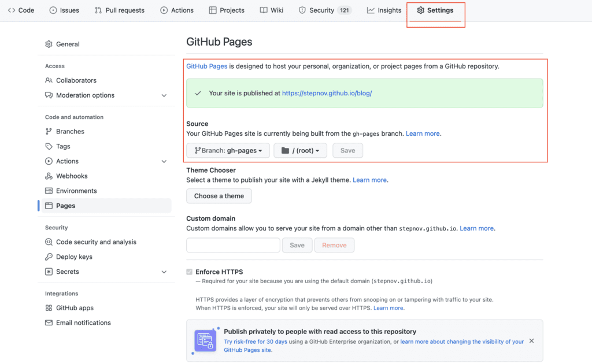592x364 pixels.
Task: Focus the custom domain text field
Action: pyautogui.click(x=234, y=245)
